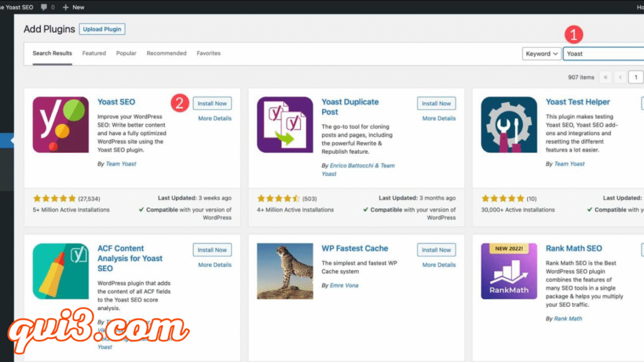644x362 pixels.
Task: Click ACF Content Analysis for Yoast SEO title
Action: pos(130,258)
